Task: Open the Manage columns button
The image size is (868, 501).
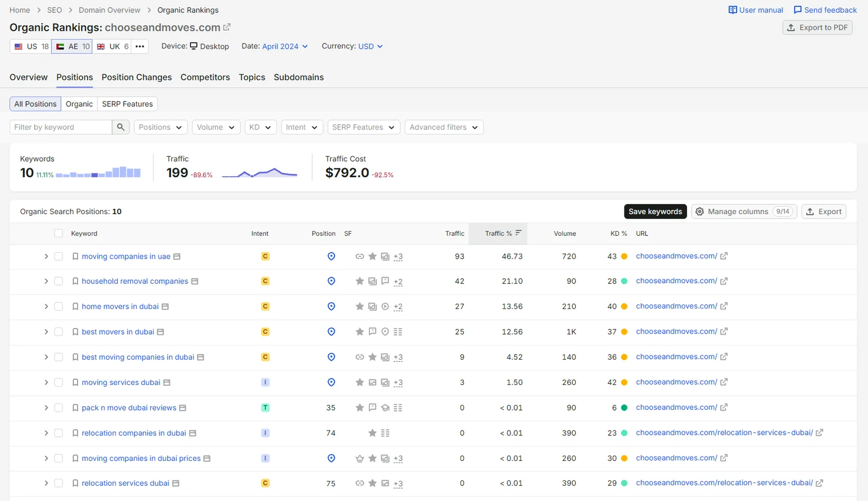Action: pos(744,211)
